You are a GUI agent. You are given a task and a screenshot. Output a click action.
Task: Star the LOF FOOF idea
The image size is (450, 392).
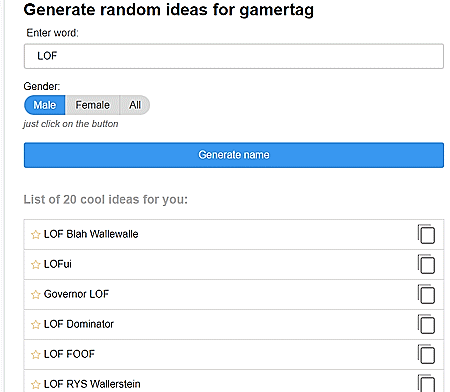pos(35,354)
